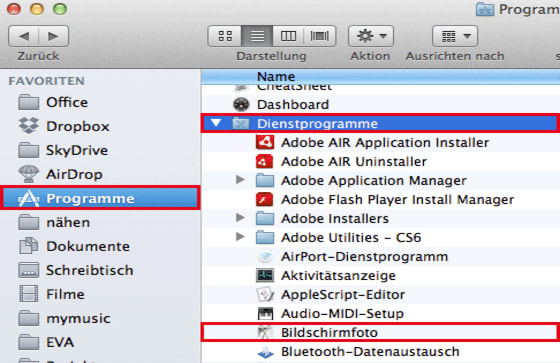Open the Aktion gear dropdown
Screen dimensions: 560x363
(x=371, y=36)
